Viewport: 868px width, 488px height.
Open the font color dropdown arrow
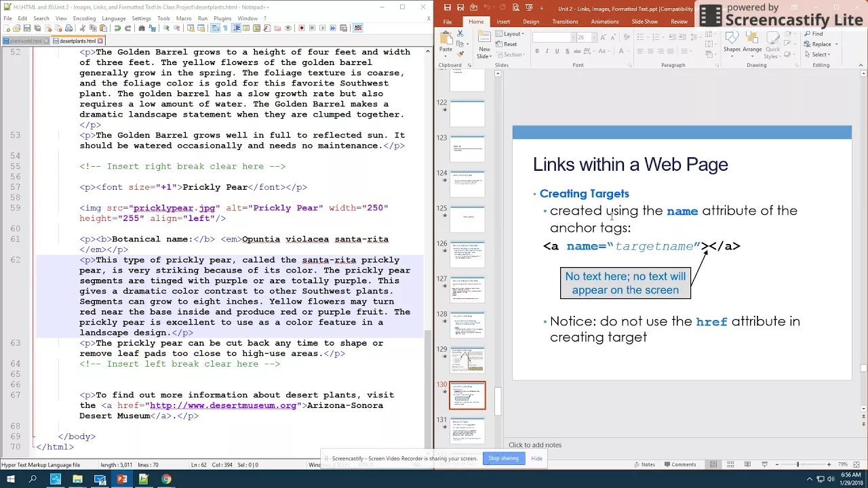pos(629,51)
